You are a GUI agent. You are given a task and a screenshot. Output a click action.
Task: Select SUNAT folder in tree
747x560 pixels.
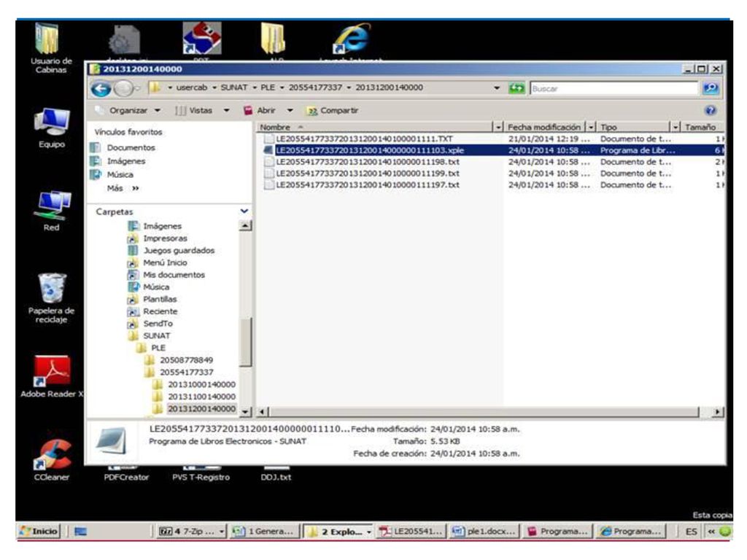[x=156, y=335]
